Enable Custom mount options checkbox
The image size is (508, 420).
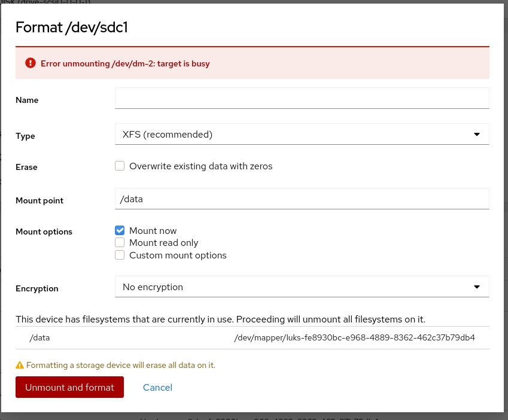tap(120, 255)
